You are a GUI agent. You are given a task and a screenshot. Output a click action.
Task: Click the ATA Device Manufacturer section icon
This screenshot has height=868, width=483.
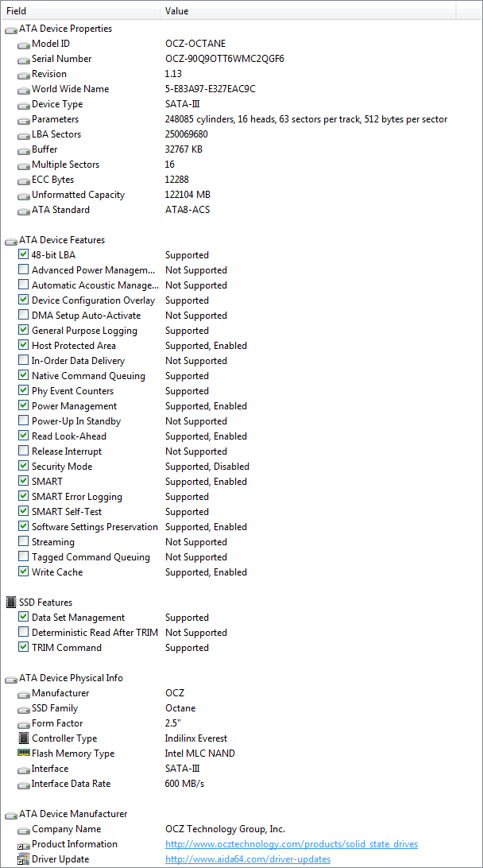10,815
